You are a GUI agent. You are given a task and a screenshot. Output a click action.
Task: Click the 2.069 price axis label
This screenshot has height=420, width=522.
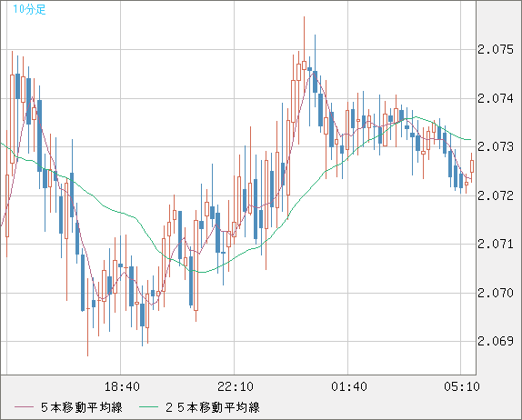click(496, 341)
